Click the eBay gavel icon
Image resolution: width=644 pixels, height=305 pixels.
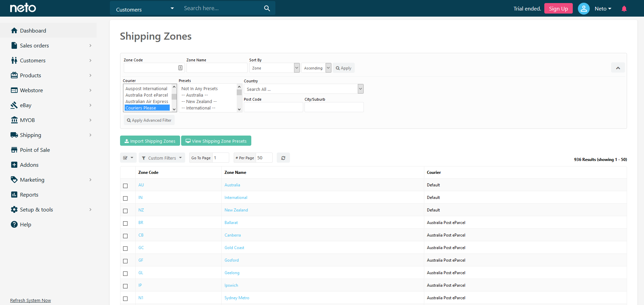(x=14, y=105)
